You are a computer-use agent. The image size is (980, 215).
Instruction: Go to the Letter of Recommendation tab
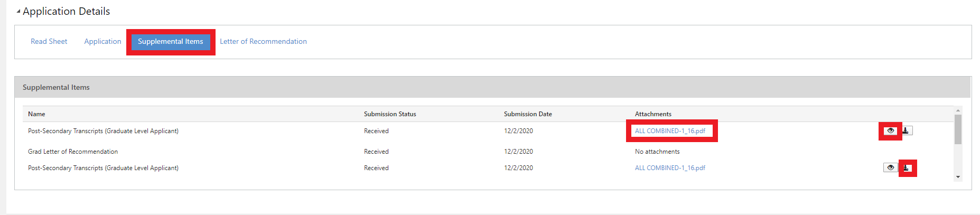263,42
